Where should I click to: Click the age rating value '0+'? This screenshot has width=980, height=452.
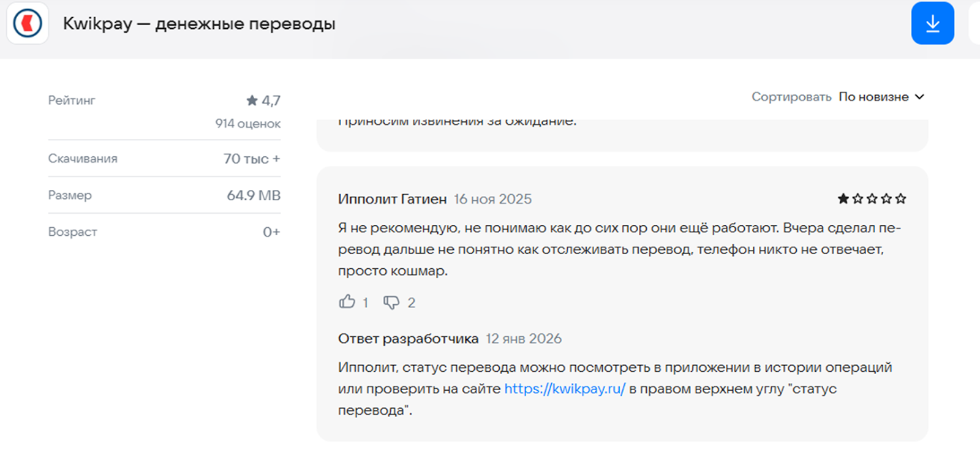[271, 232]
